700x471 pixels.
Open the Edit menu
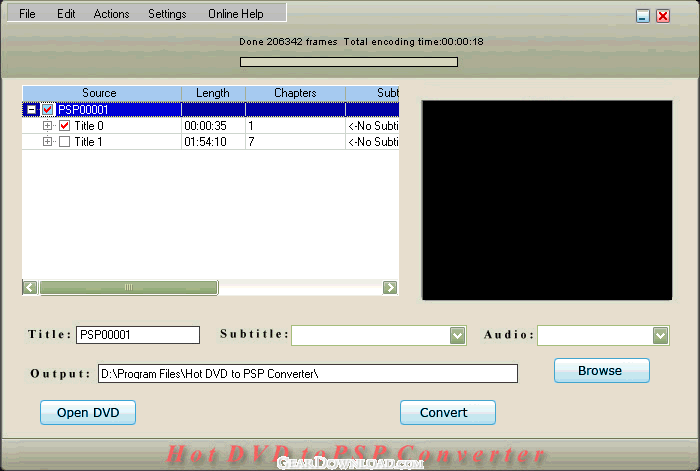[66, 14]
